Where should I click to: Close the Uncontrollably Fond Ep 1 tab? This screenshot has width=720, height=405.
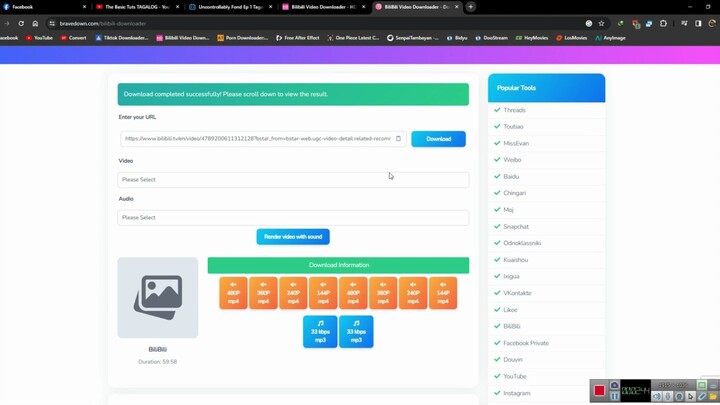(270, 7)
